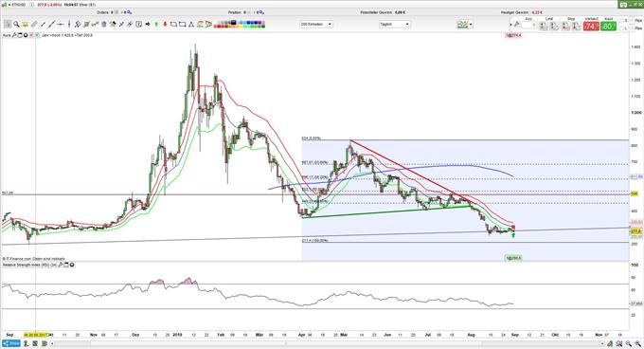
Task: Click the second Stop order icon
Action: (x=576, y=26)
